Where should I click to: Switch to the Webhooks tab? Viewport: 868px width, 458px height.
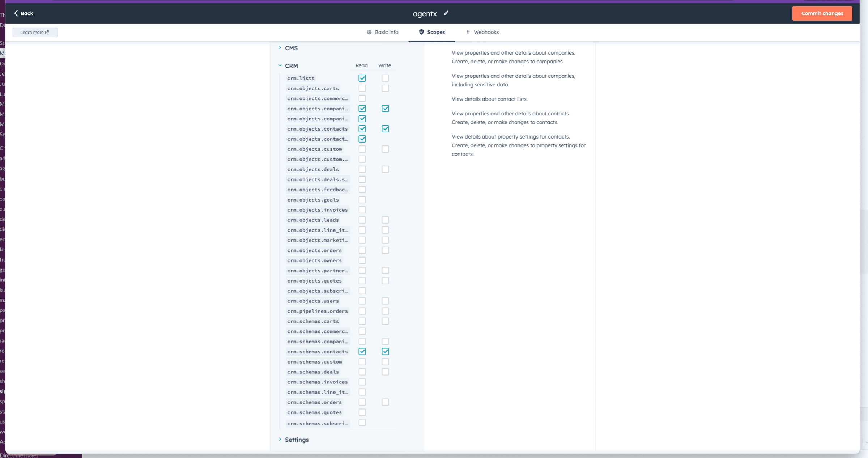pos(482,32)
